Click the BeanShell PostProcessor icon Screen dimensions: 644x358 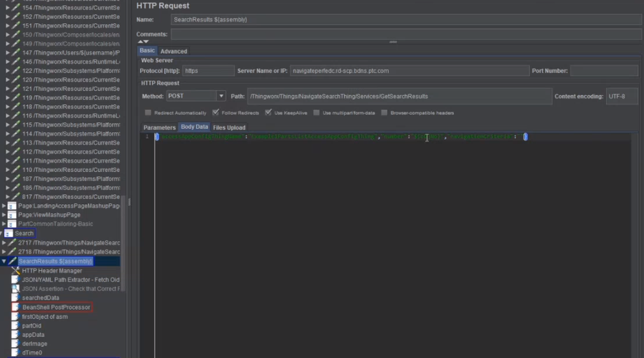tap(15, 307)
